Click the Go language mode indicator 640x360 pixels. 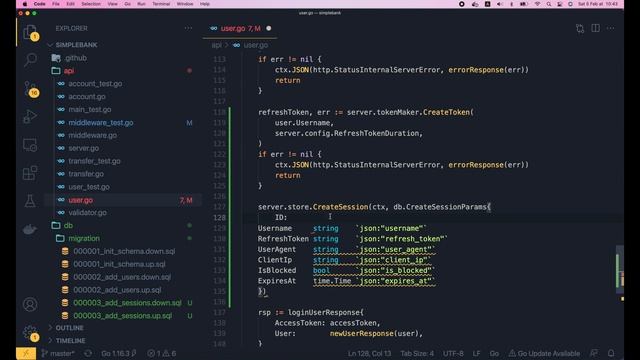tap(494, 353)
